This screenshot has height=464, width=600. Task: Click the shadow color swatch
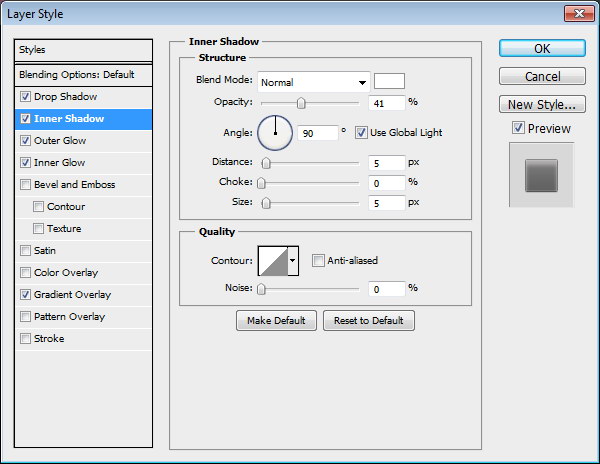[x=389, y=82]
